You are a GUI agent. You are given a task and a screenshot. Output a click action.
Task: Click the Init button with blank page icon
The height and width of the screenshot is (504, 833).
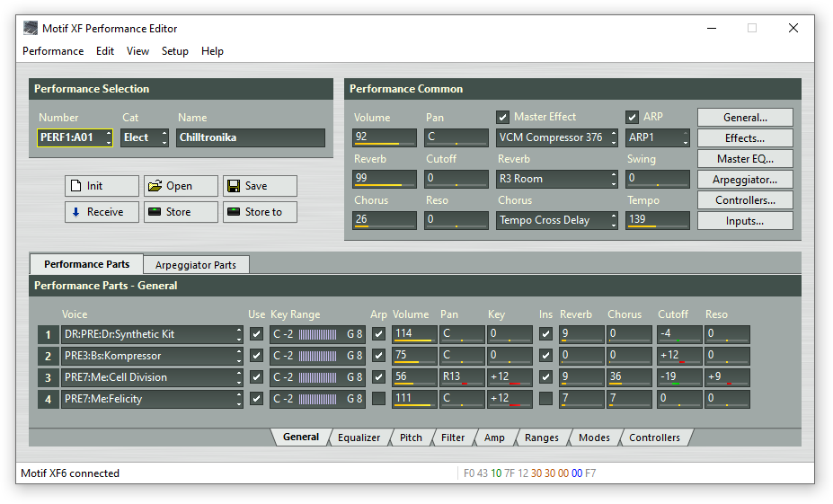(102, 186)
